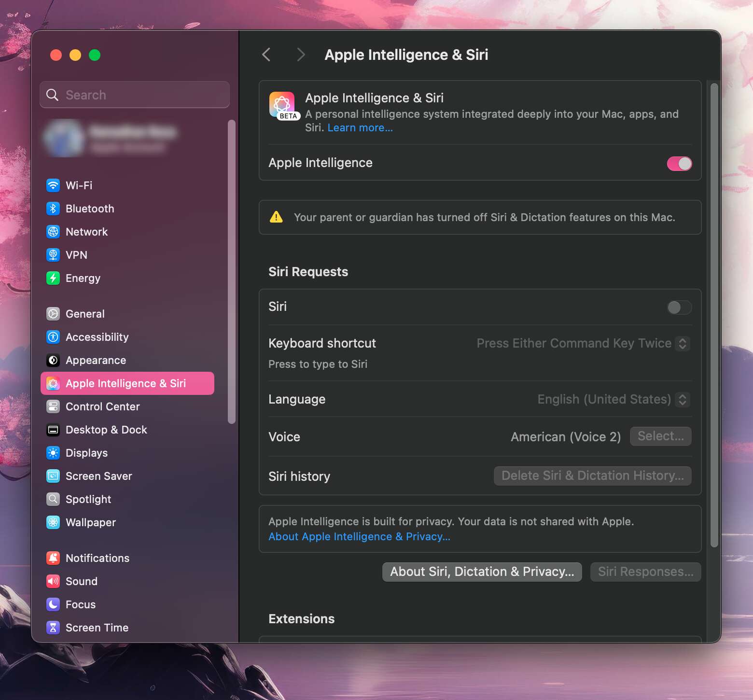
Task: Open the Learn more… link
Action: 360,128
